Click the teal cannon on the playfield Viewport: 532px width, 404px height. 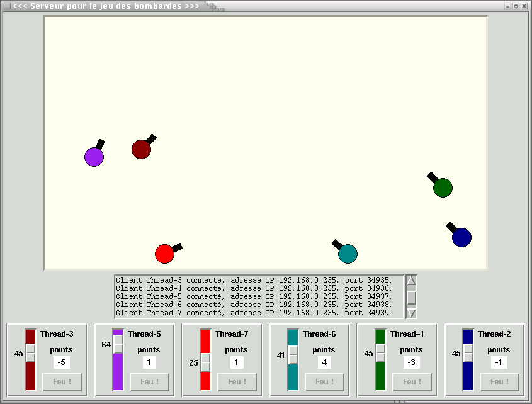click(348, 254)
